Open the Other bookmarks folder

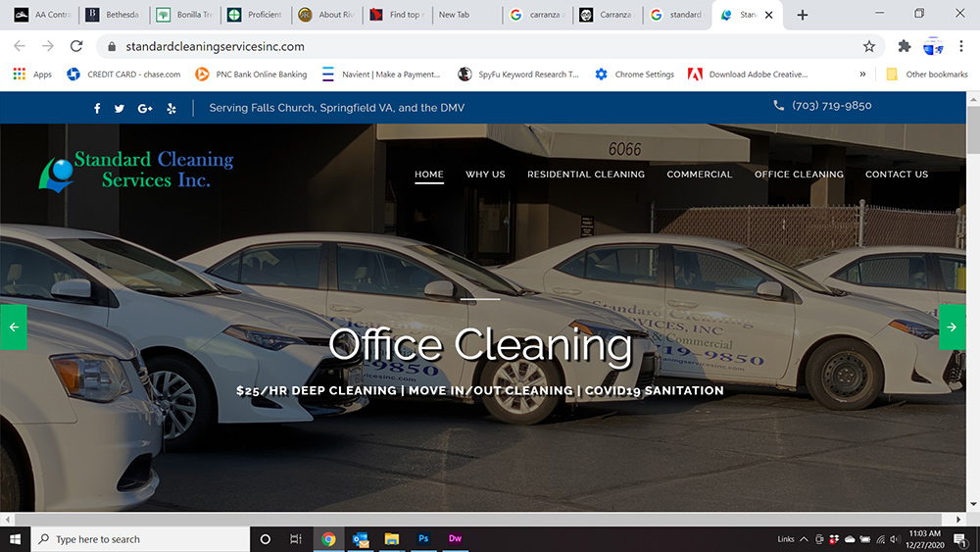click(927, 75)
